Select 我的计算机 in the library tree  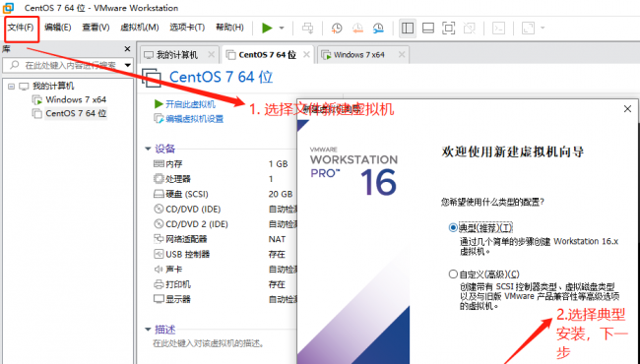[x=53, y=86]
